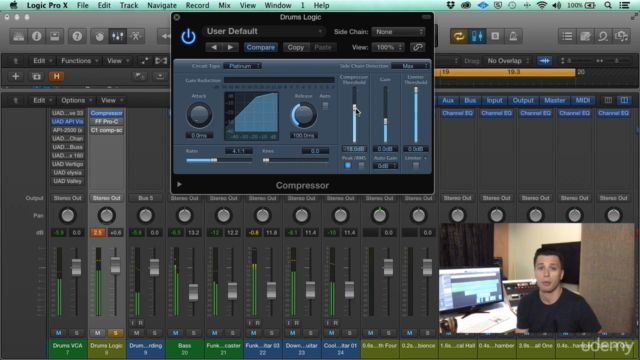Click the Attack knob in Compressor
This screenshot has height=360, width=640.
click(x=199, y=115)
